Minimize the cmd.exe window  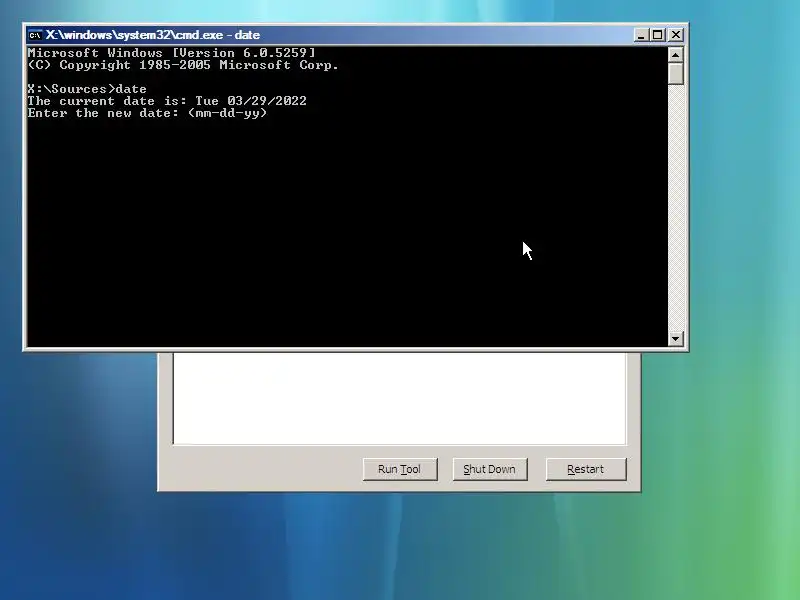(x=641, y=35)
